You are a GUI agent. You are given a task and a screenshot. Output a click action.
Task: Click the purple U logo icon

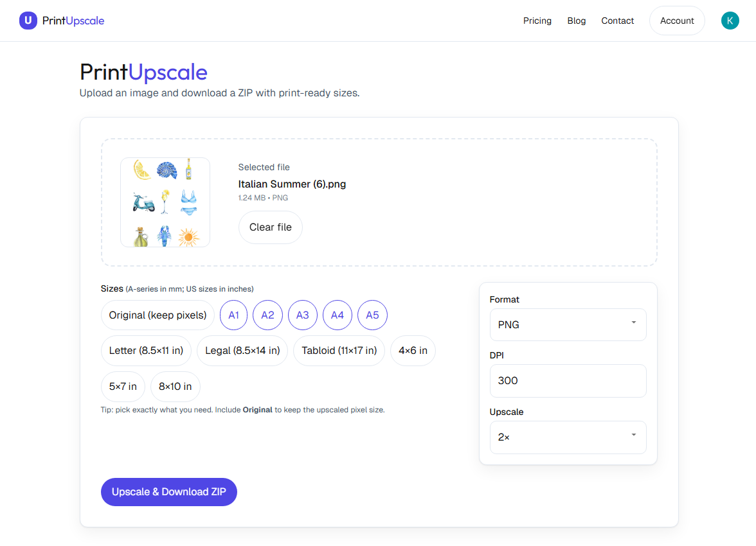click(28, 21)
